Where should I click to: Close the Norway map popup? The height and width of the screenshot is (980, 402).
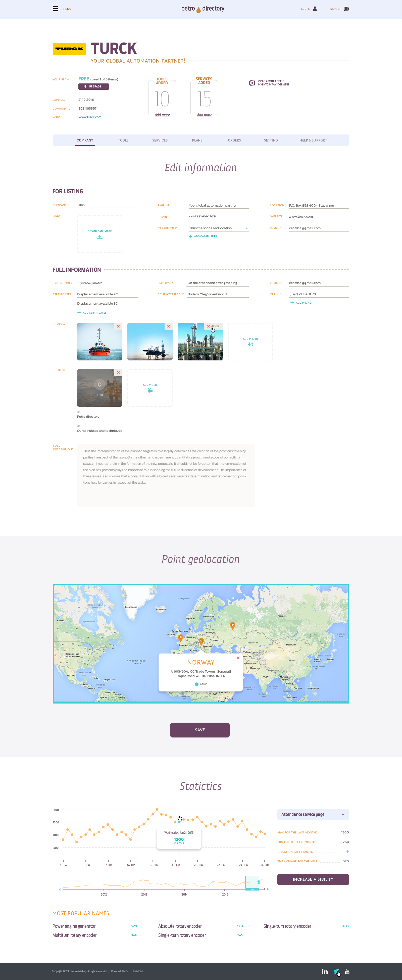coord(238,657)
